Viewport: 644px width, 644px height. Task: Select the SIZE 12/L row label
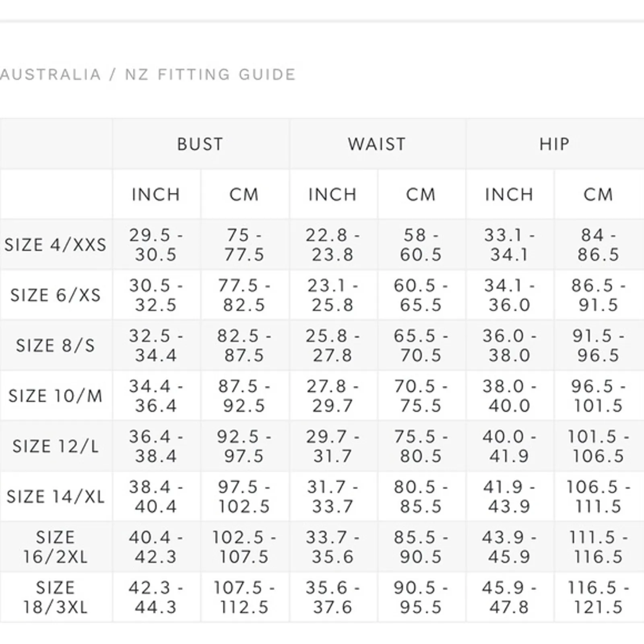[x=56, y=446]
